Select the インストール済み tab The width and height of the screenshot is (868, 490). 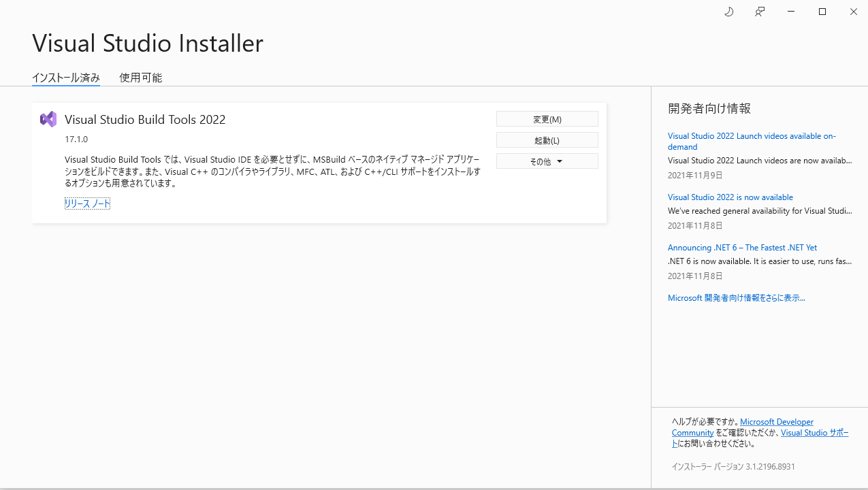65,78
